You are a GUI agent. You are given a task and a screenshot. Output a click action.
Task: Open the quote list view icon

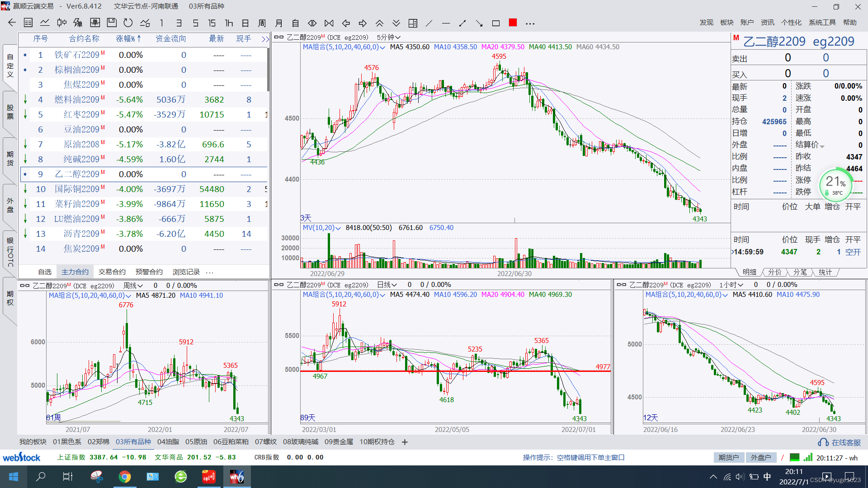28,23
